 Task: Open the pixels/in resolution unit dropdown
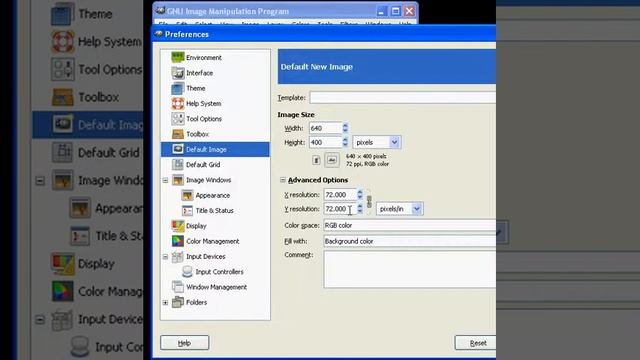(x=399, y=209)
